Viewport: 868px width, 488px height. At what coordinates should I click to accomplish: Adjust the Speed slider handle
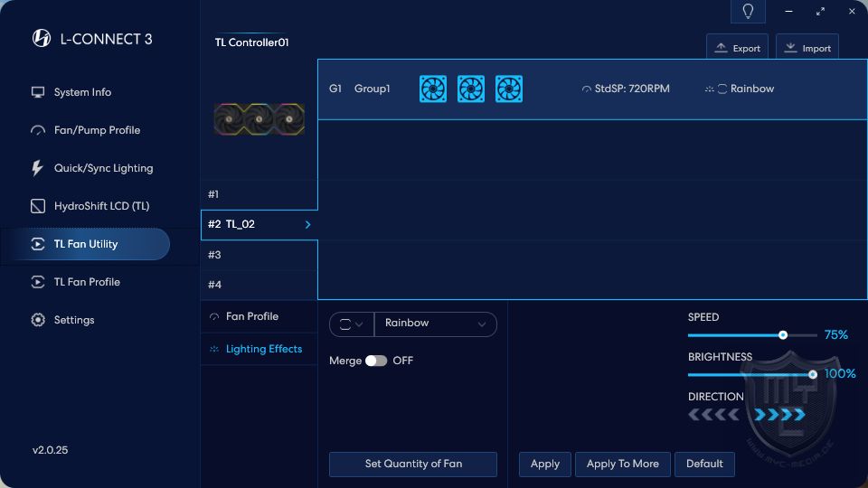tap(783, 335)
